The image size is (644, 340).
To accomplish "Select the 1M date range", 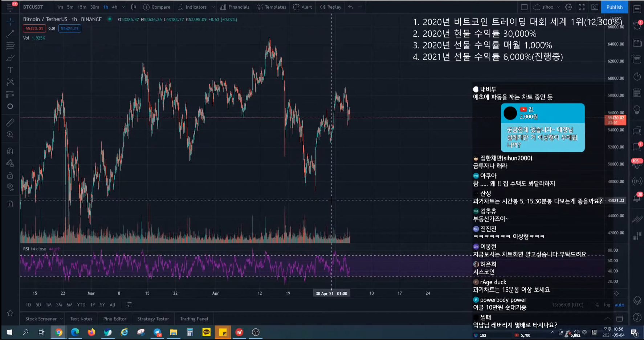I will point(49,305).
